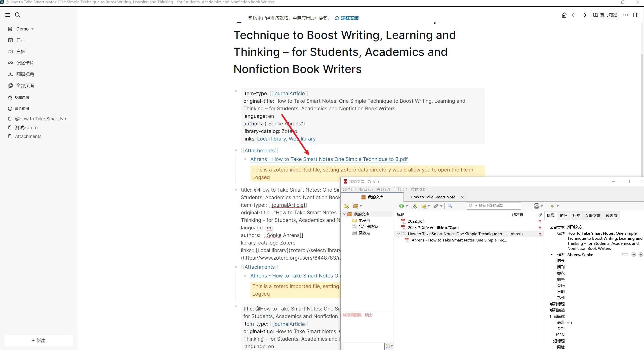The width and height of the screenshot is (644, 350).
Task: Open Zotero advanced search magnifier
Action: click(x=450, y=206)
